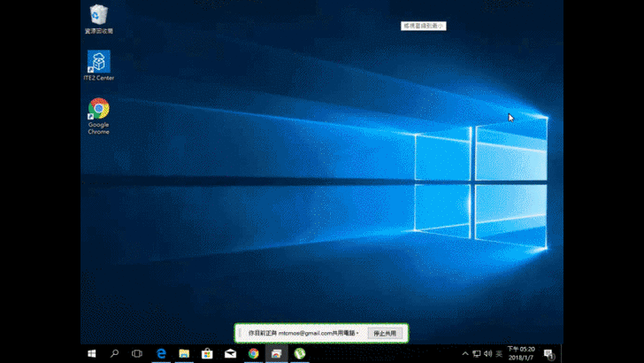Open the Recycle Bin desktop icon
This screenshot has height=363, width=644.
[98, 19]
